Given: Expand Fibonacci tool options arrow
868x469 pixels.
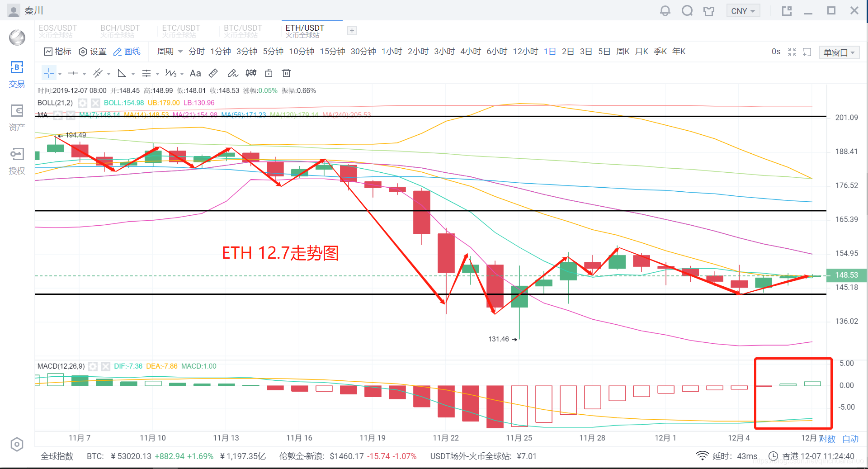Looking at the screenshot, I should [x=157, y=74].
